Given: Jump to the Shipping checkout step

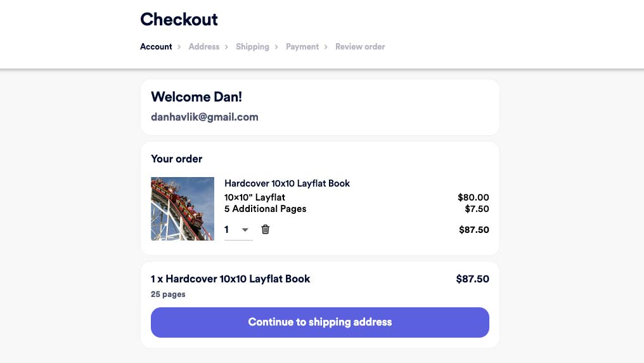Looking at the screenshot, I should pyautogui.click(x=252, y=47).
